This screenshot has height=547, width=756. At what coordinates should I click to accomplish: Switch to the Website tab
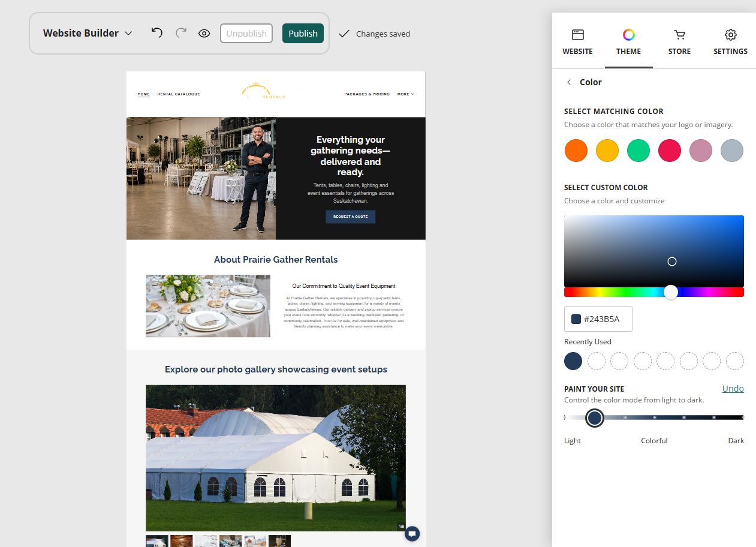pos(577,42)
